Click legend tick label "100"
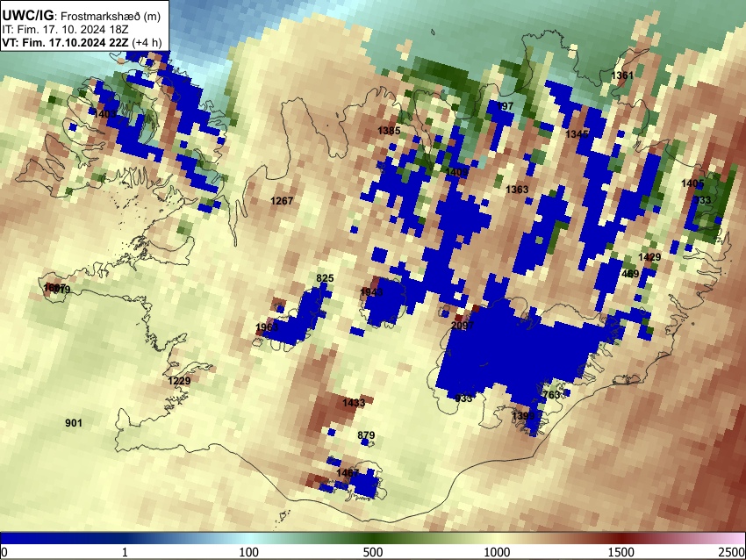Screen dimensions: 746x560 click(x=249, y=552)
